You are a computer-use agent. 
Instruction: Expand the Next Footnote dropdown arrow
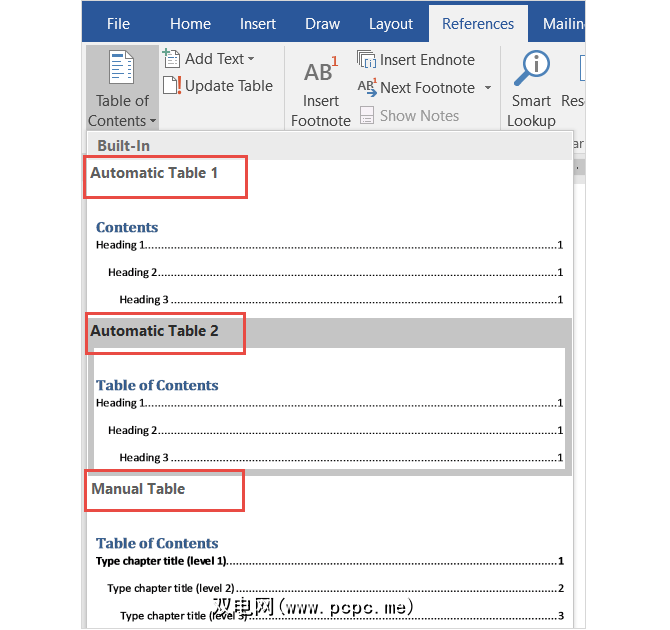pyautogui.click(x=488, y=88)
